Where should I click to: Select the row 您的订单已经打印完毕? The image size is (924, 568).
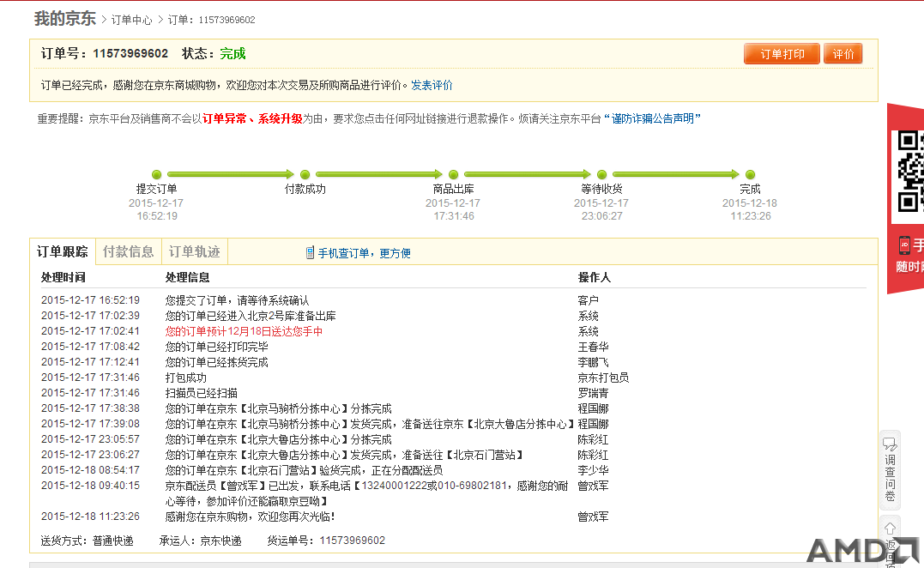[x=216, y=347]
